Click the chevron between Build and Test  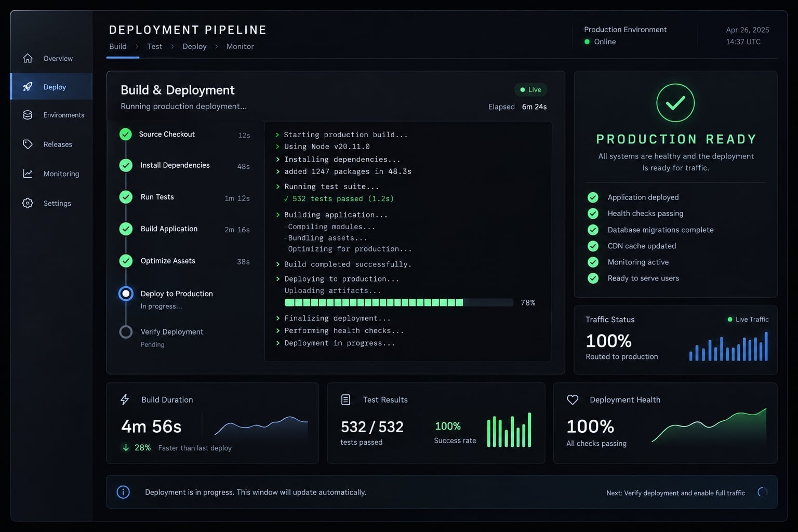click(137, 46)
